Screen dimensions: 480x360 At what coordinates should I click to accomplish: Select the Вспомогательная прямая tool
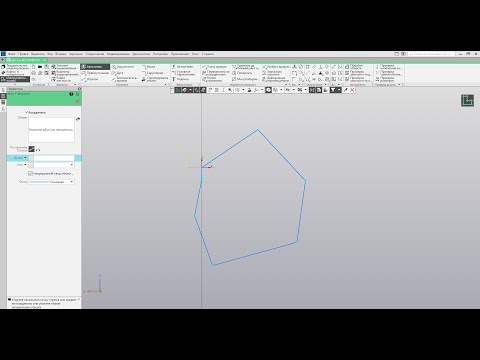125,79
